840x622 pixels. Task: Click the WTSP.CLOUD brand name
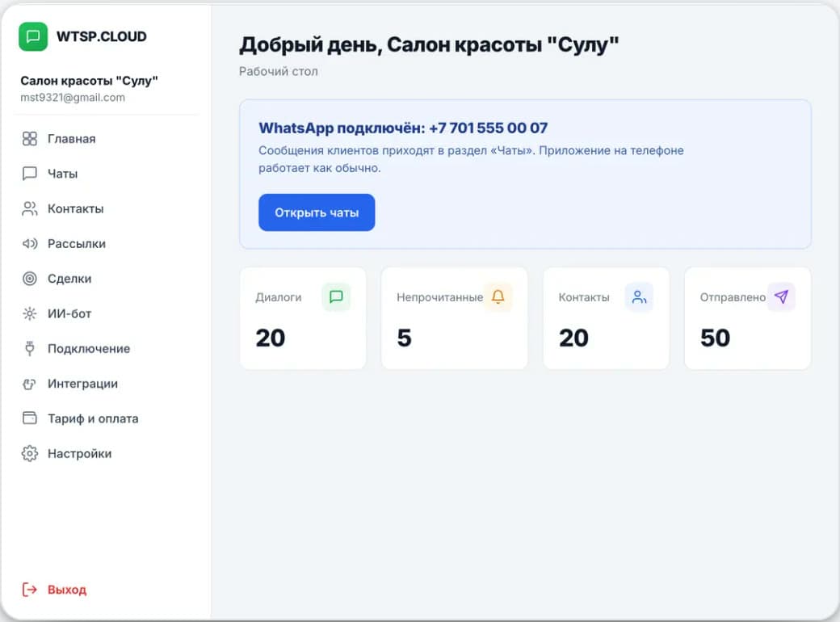(x=102, y=36)
